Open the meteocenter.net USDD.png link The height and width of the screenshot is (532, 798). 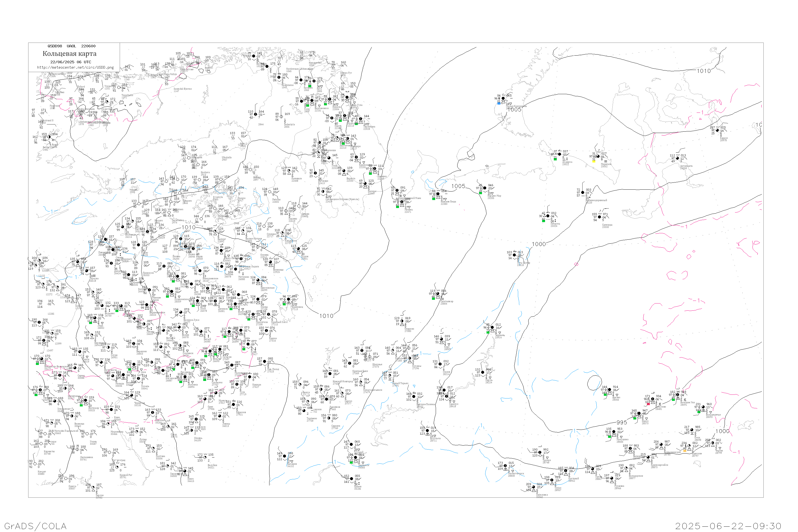tap(75, 67)
